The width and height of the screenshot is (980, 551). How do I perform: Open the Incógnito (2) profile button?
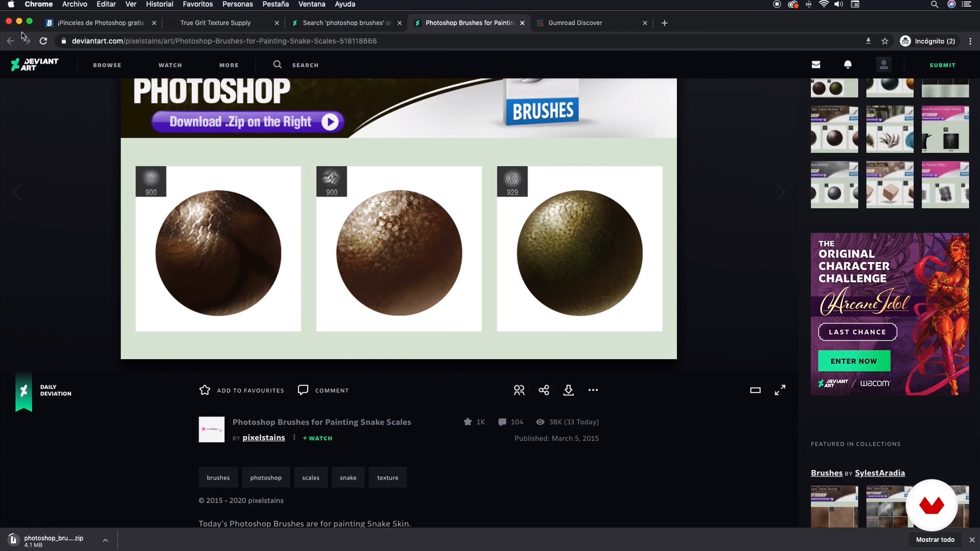click(x=928, y=41)
